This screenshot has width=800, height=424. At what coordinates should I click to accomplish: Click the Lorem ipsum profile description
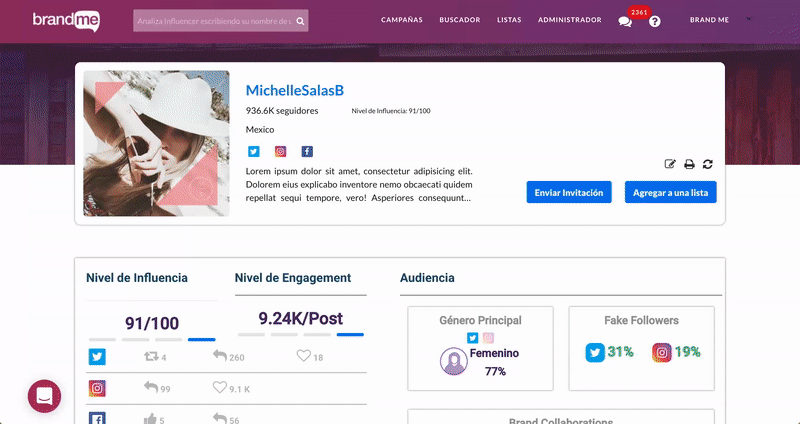tap(359, 184)
